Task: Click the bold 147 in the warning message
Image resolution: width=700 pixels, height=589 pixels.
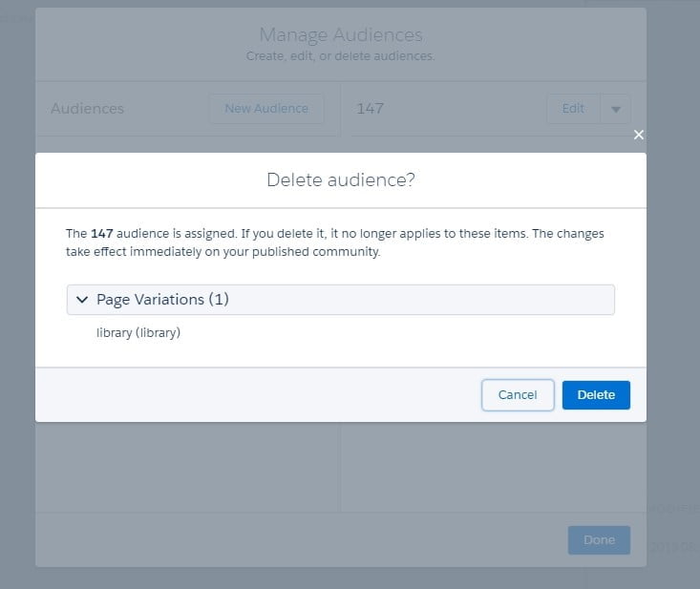Action: 102,233
